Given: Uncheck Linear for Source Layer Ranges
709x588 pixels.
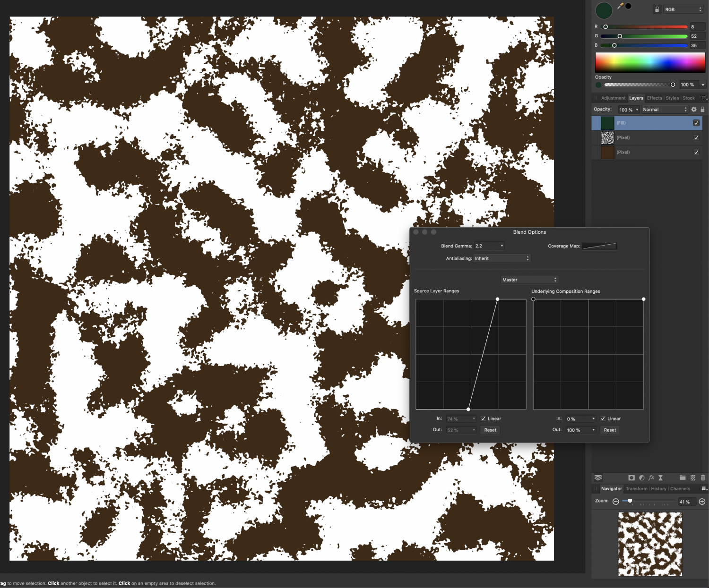Looking at the screenshot, I should (x=484, y=418).
